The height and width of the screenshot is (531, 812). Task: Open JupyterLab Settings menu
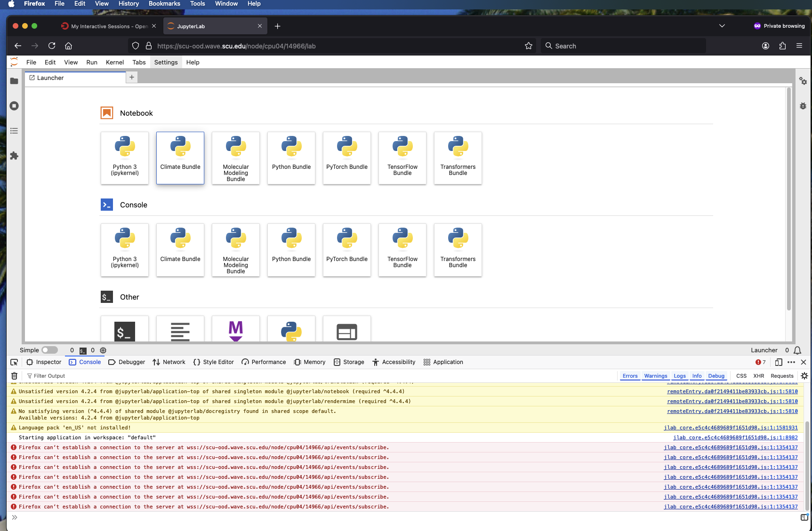[x=166, y=62]
